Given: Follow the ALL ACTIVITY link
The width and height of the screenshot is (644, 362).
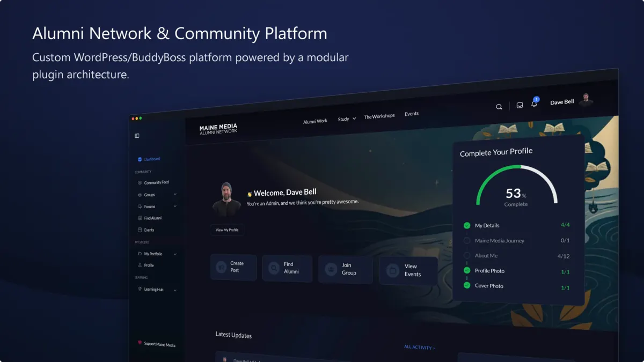Looking at the screenshot, I should [x=419, y=348].
